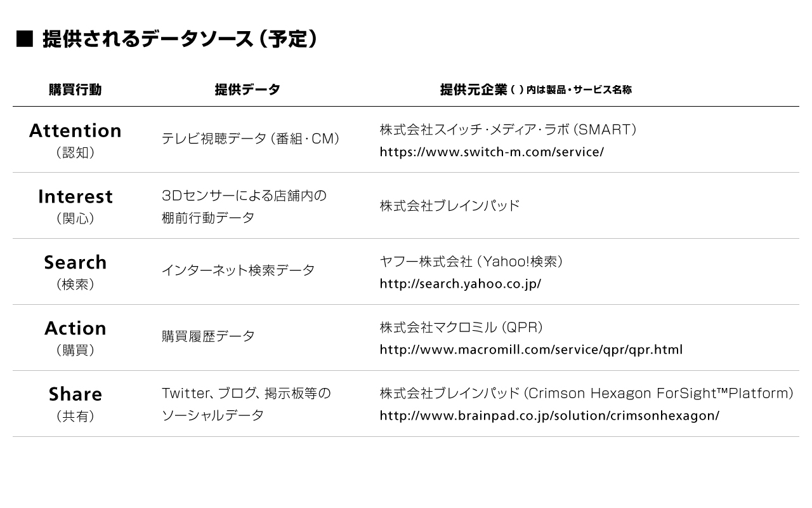The width and height of the screenshot is (812, 508).
Task: Click the インターネット検索データ cell
Action: point(238,271)
